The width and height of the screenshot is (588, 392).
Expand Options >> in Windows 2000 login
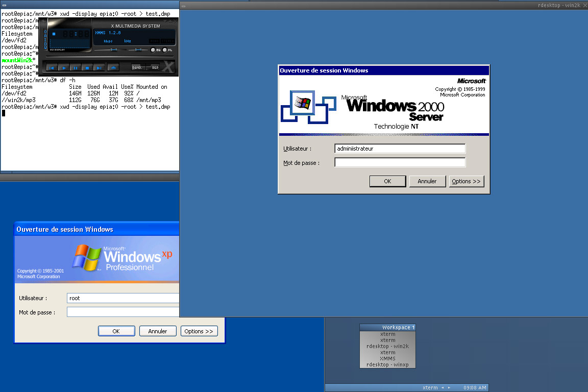(467, 181)
